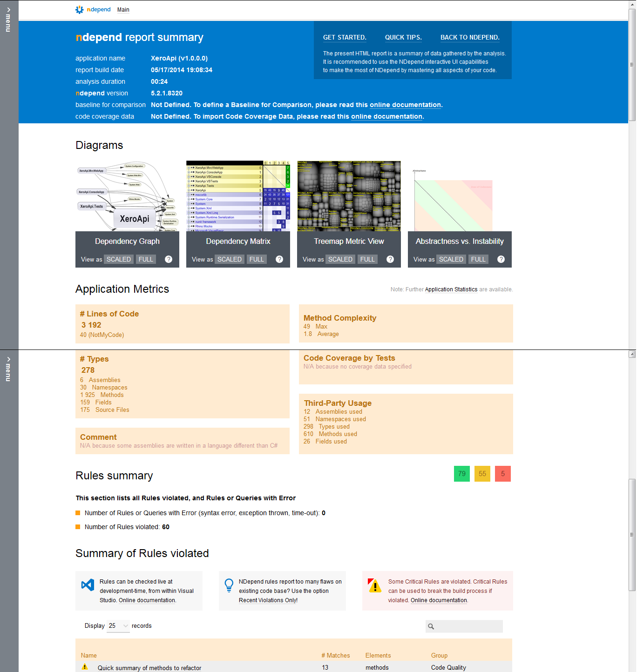Open the QUICK TIPS link
This screenshot has width=637, height=672.
pyautogui.click(x=403, y=38)
